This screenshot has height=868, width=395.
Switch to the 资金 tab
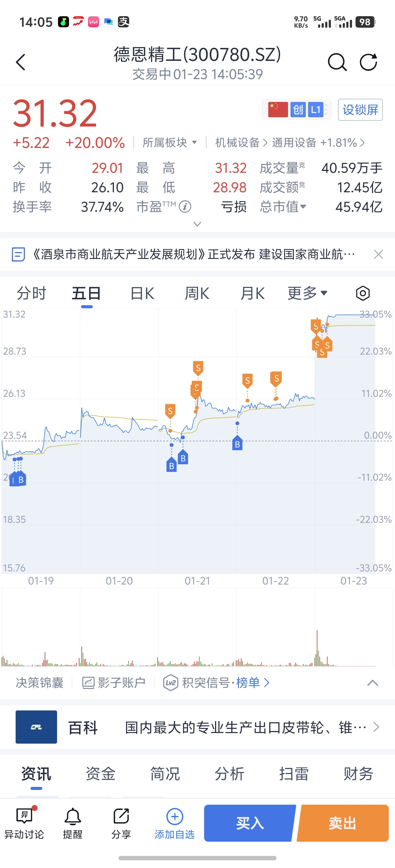100,773
